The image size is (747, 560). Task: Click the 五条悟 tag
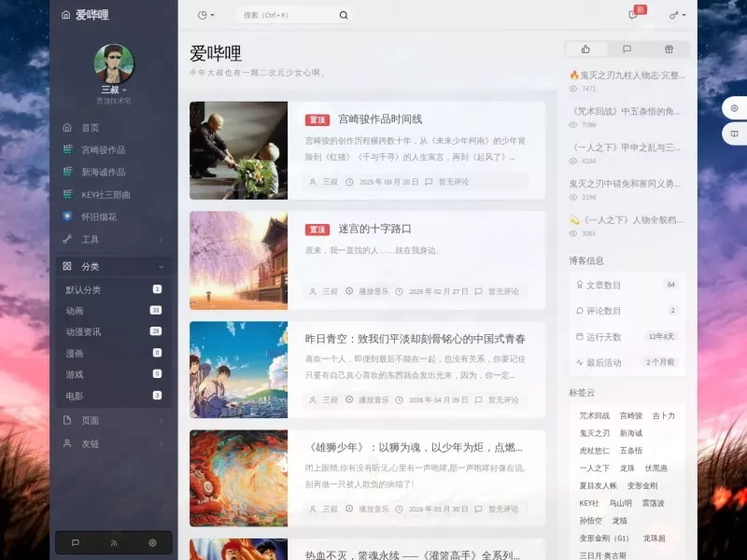tap(631, 451)
